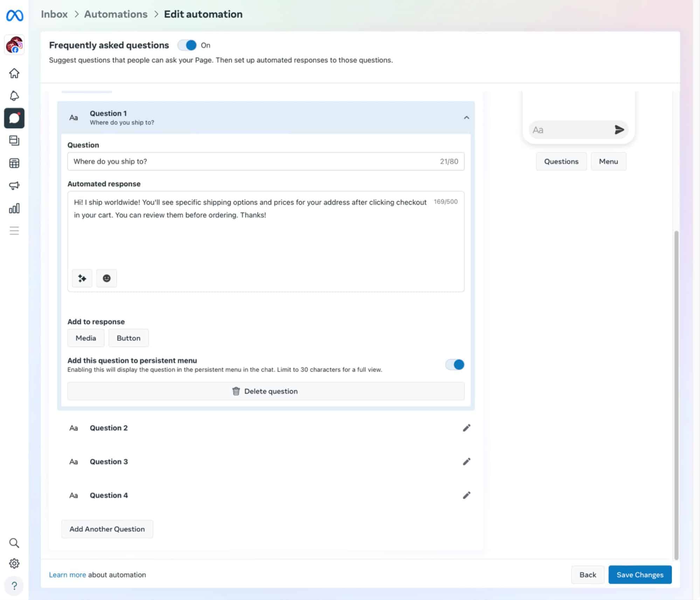
Task: Open the AI suggestions sparkle icon
Action: coord(82,278)
